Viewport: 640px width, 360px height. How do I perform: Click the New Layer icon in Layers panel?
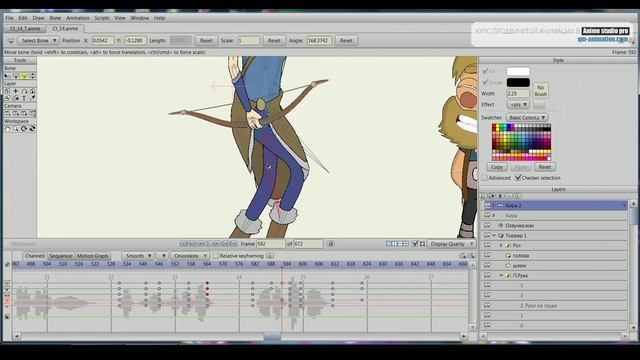tap(484, 196)
